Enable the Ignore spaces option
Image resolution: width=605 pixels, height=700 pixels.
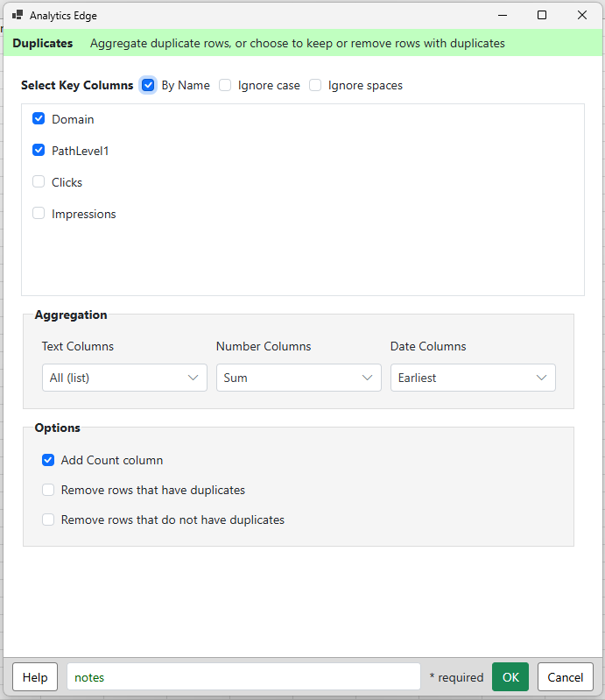(315, 85)
